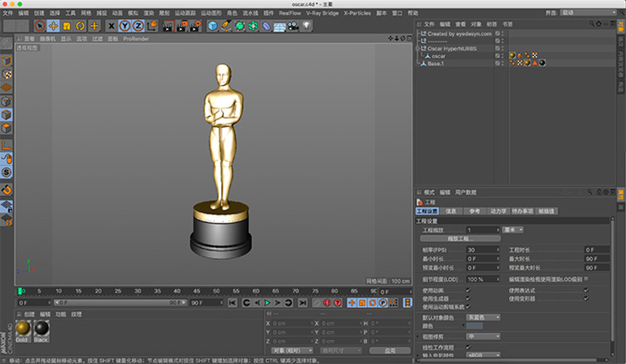Click the red record keyframe button
The height and width of the screenshot is (364, 626).
[327, 303]
